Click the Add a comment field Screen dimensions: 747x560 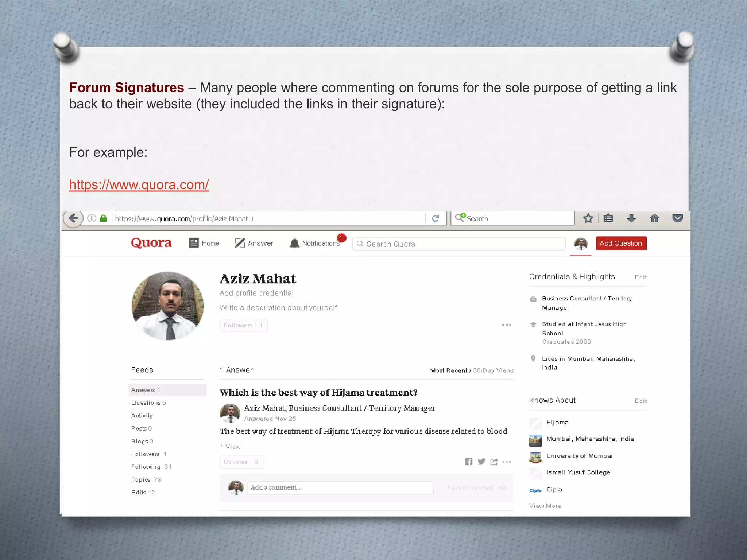[341, 488]
